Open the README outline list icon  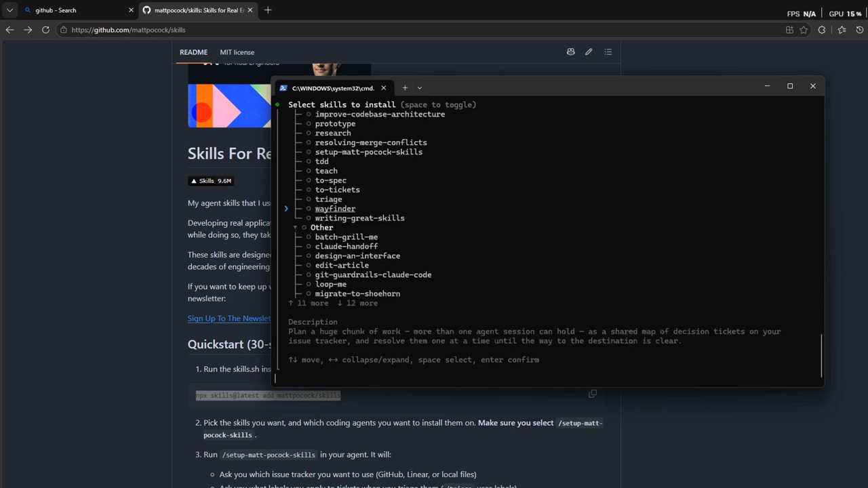pos(608,52)
